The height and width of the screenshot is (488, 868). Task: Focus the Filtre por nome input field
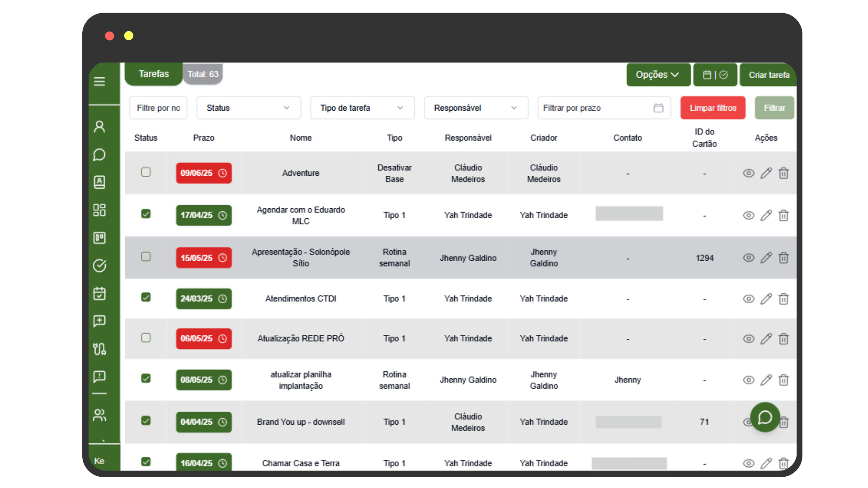click(x=158, y=108)
